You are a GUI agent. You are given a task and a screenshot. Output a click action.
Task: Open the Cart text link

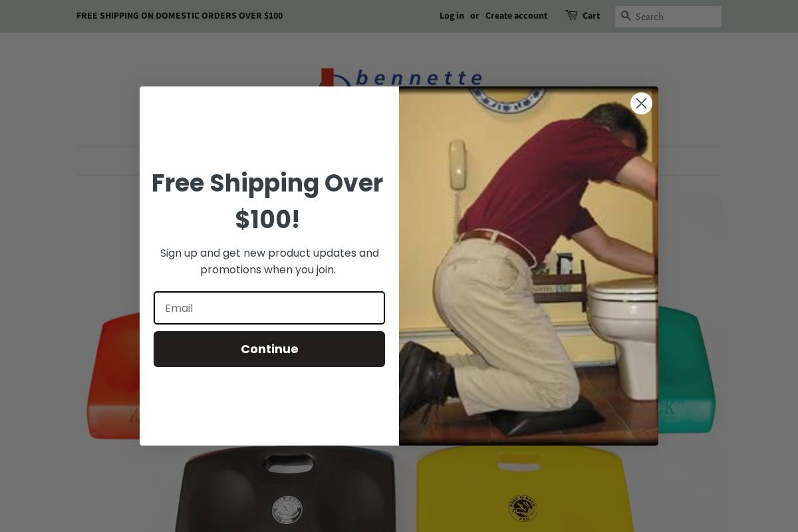coord(591,15)
